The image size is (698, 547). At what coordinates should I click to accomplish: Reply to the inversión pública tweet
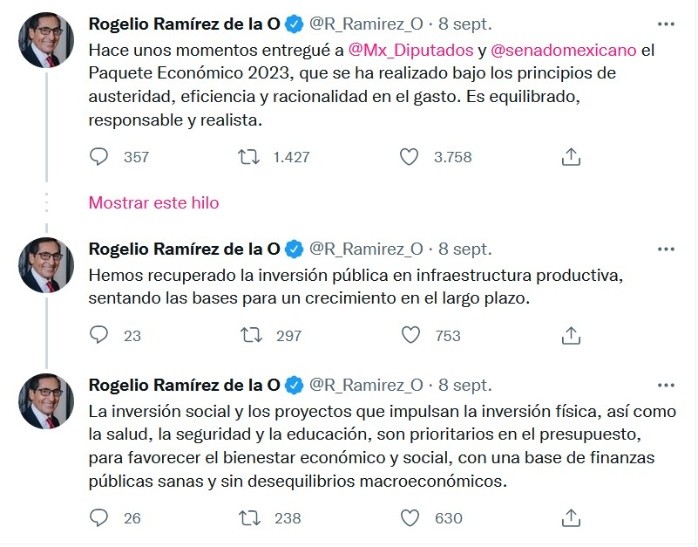(99, 335)
